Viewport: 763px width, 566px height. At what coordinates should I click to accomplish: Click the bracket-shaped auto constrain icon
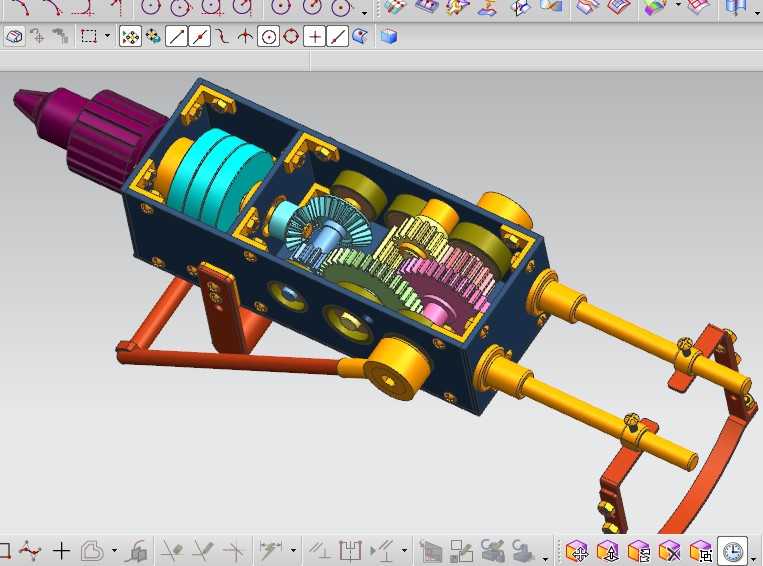tap(350, 551)
